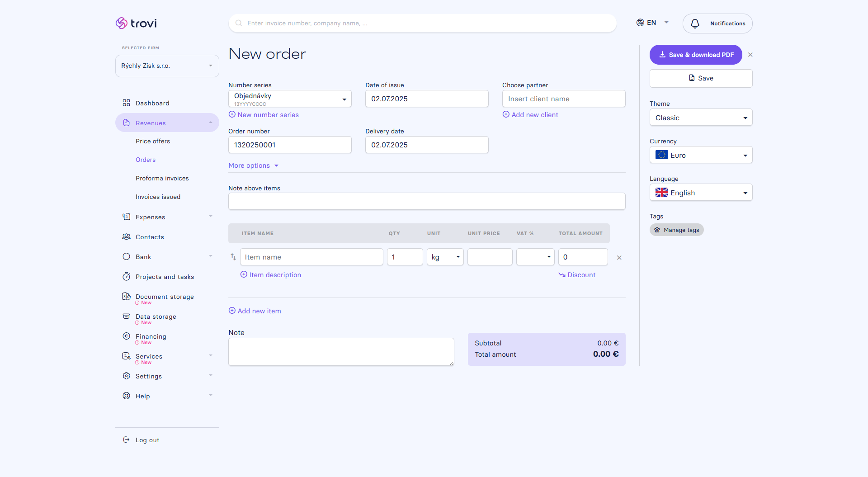The height and width of the screenshot is (477, 868).
Task: Click New number series link
Action: [264, 115]
